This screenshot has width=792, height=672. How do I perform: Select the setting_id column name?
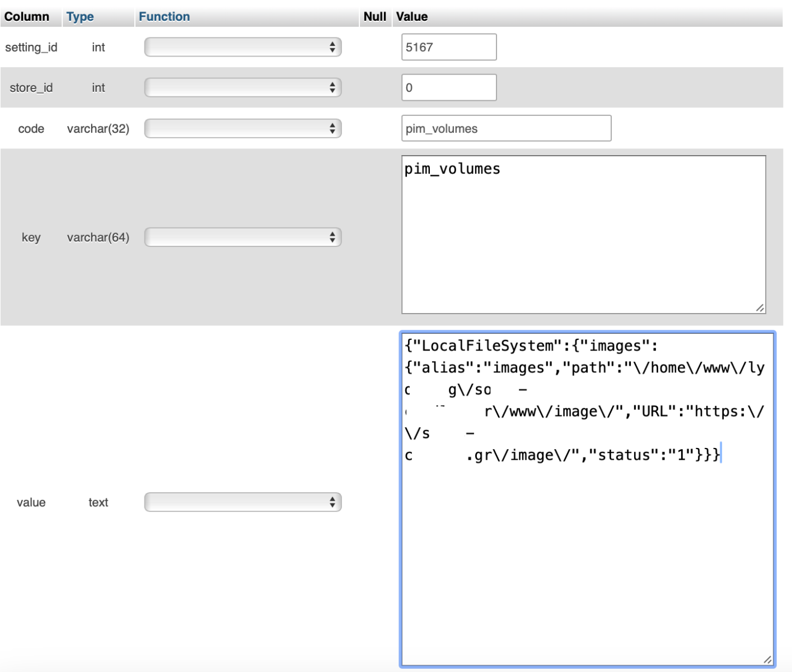31,47
